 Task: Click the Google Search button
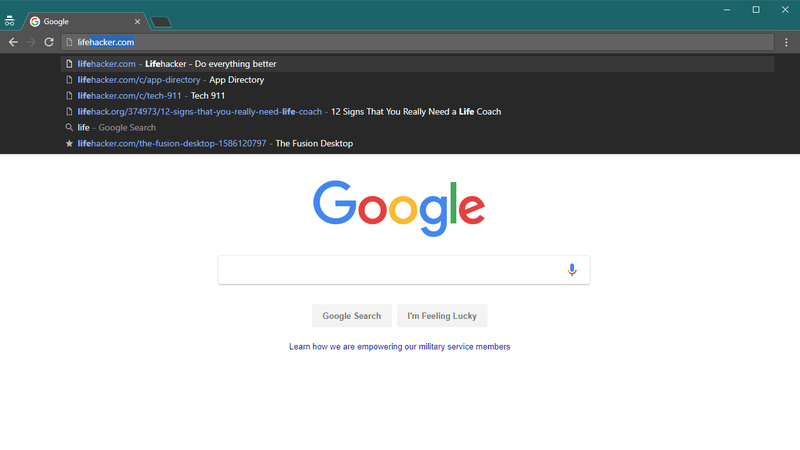pos(352,316)
